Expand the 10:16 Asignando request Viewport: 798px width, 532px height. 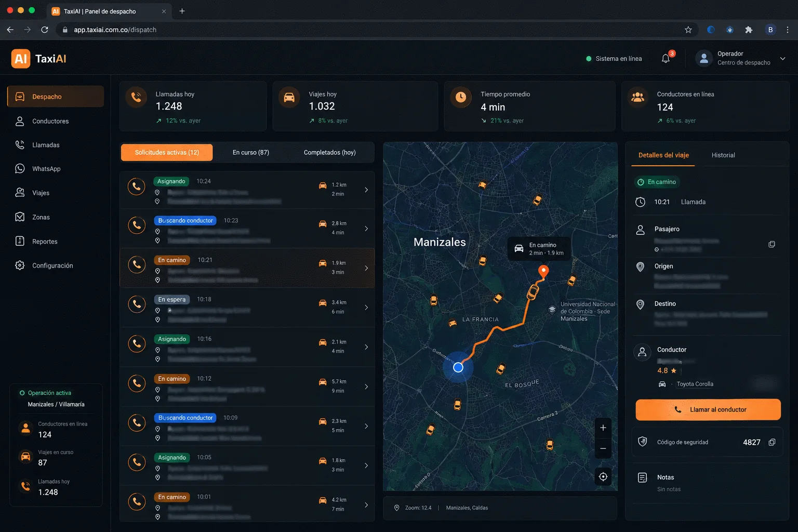click(366, 347)
